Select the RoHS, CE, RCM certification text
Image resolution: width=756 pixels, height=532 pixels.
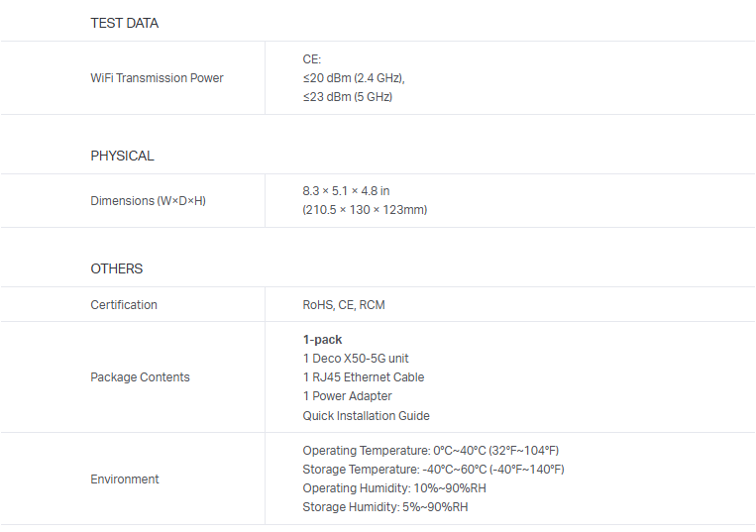pos(344,305)
